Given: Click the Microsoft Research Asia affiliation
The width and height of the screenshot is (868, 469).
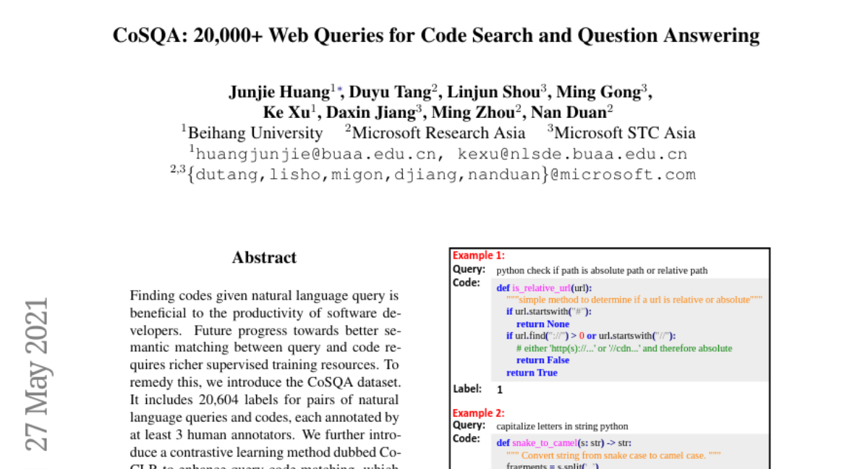Looking at the screenshot, I should coord(438,133).
